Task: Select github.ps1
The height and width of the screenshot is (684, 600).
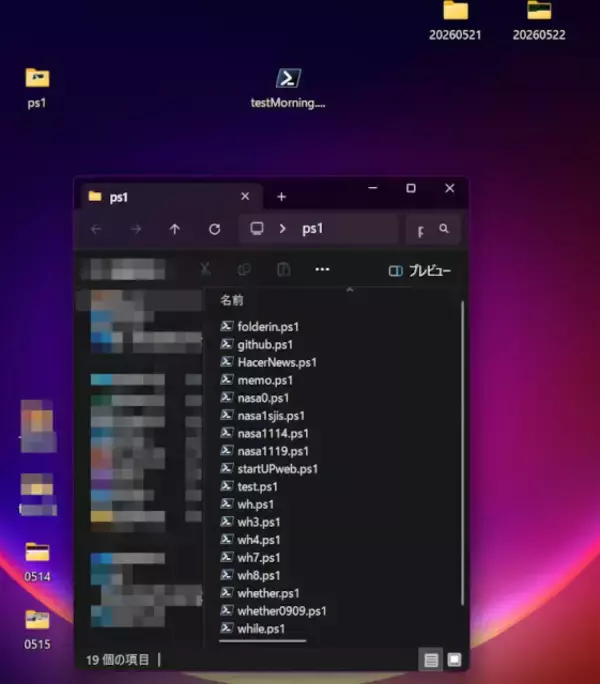Action: pos(257,345)
